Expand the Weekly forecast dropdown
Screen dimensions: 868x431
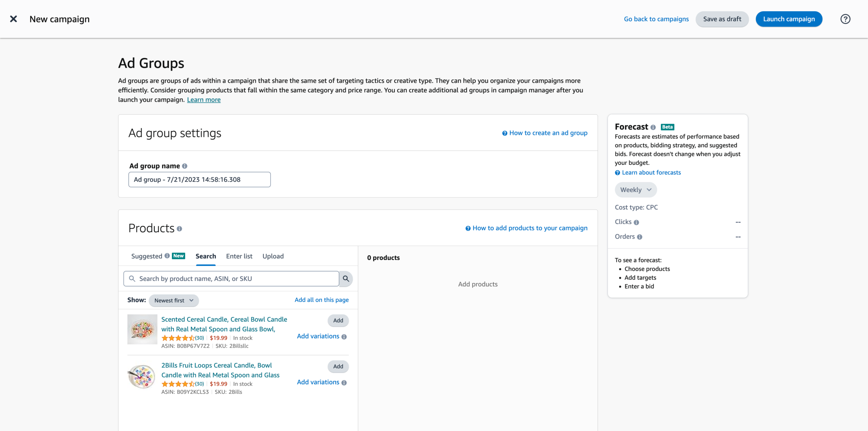[635, 190]
